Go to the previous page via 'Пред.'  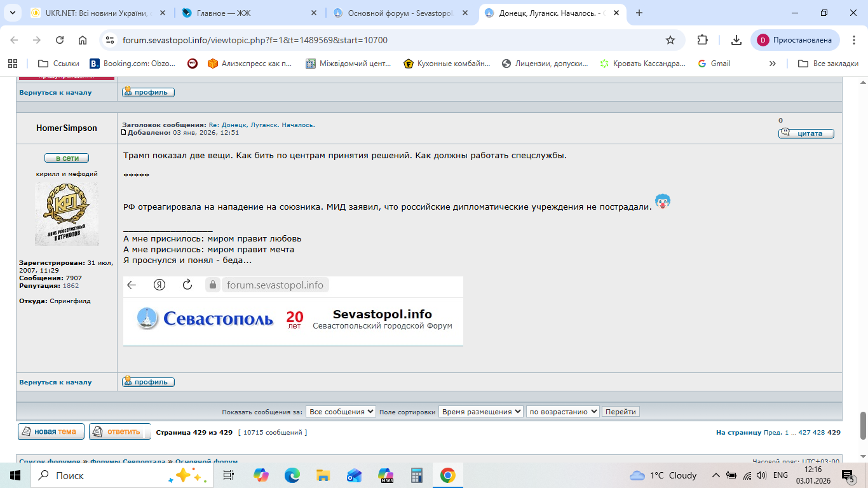point(773,432)
